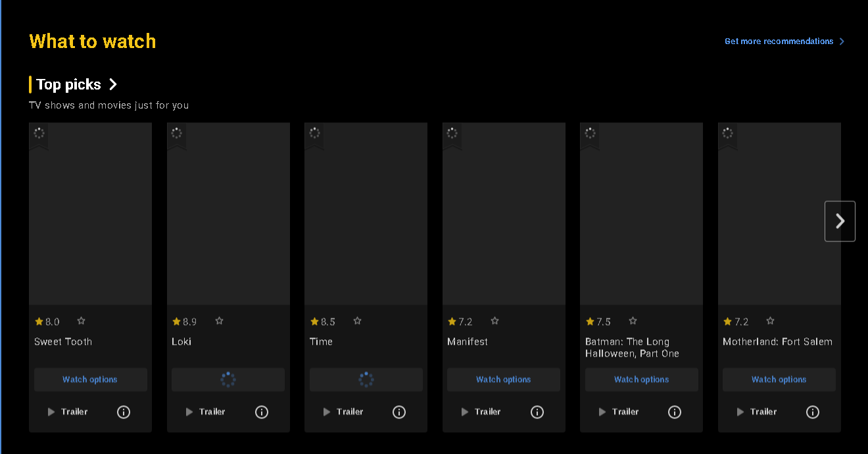
Task: Click the info icon on Loki card
Action: click(262, 412)
